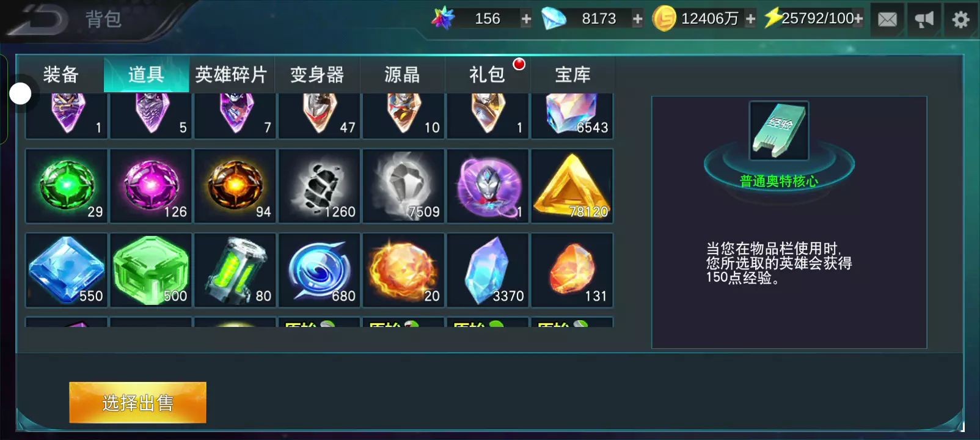Viewport: 980px width, 440px height.
Task: Select the blue swirl item with 680
Action: tap(320, 270)
